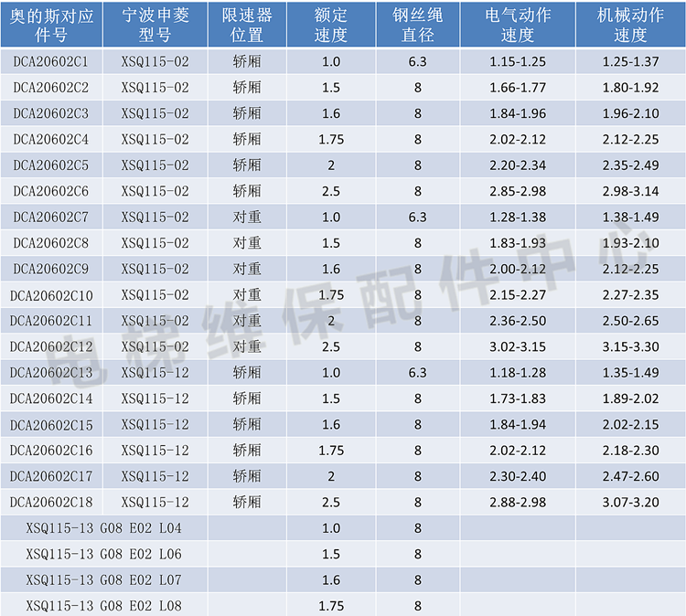Click mechanical speed value 3.07-3.20
The image size is (686, 616).
630,502
